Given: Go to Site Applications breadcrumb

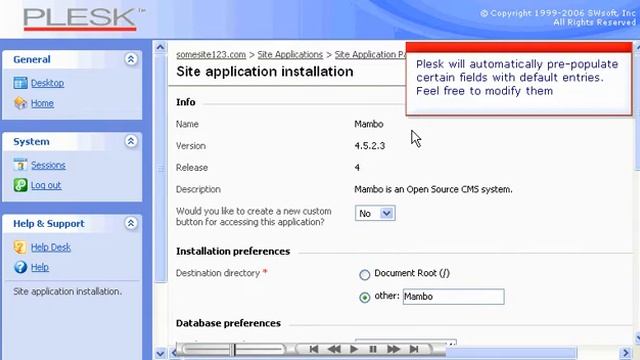Looking at the screenshot, I should tap(290, 55).
